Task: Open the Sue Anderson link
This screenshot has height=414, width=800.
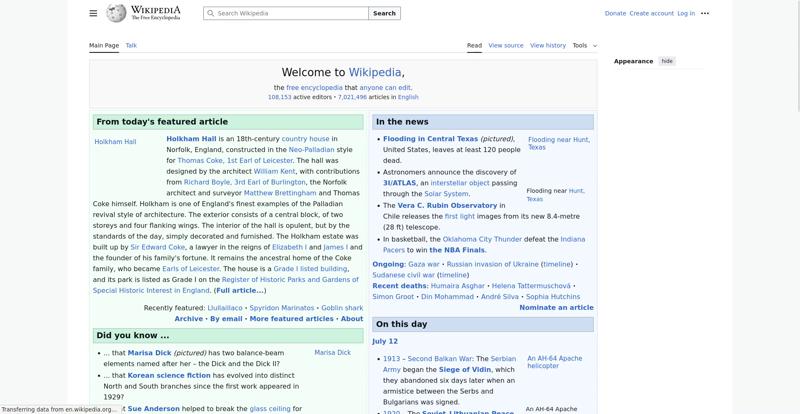Action: point(154,409)
